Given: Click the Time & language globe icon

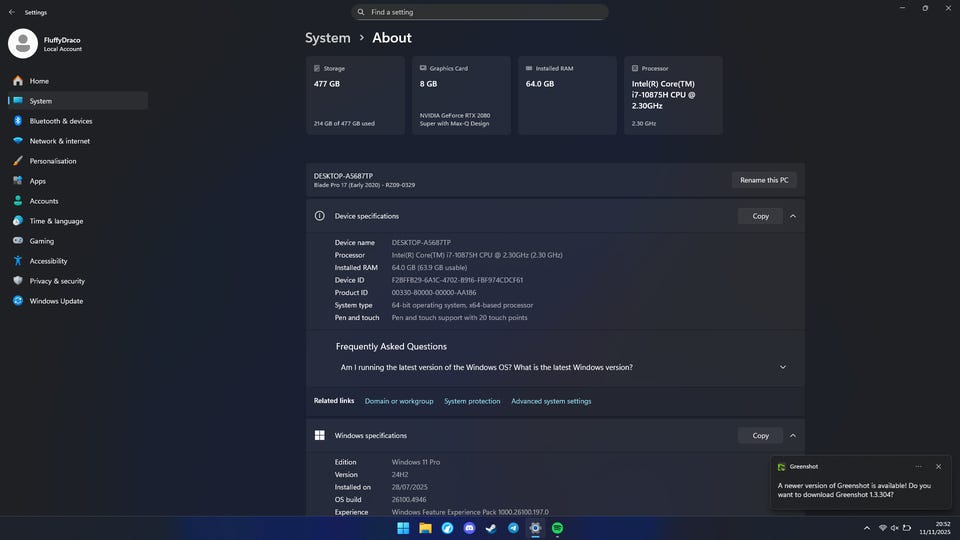Looking at the screenshot, I should click(18, 221).
